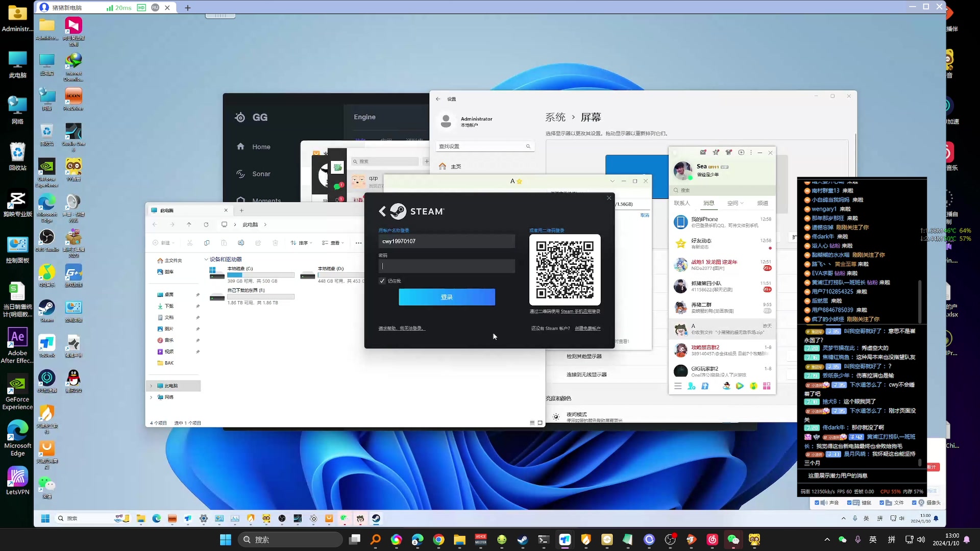980x551 pixels.
Task: Click the blue 登录 login button
Action: [x=447, y=297]
